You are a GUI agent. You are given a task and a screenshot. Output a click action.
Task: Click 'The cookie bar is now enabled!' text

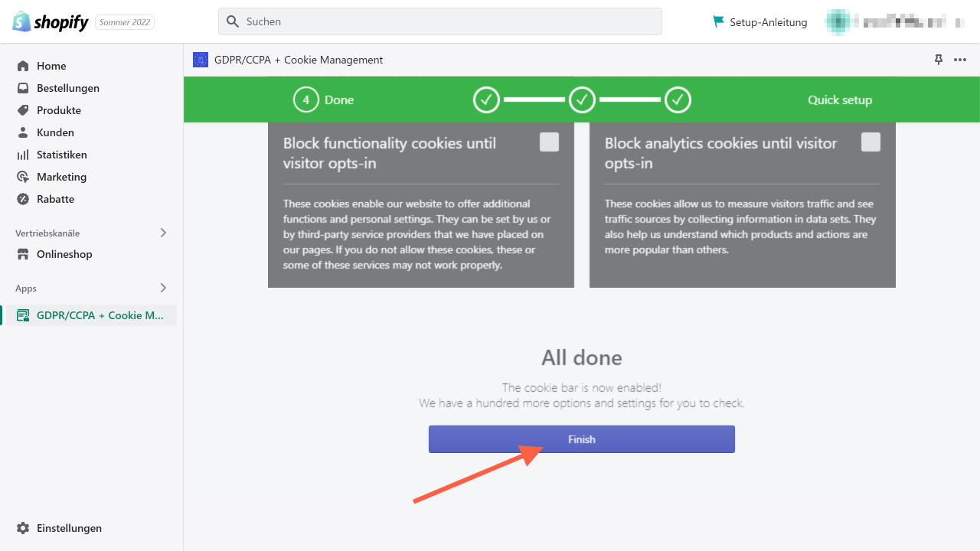click(x=582, y=388)
